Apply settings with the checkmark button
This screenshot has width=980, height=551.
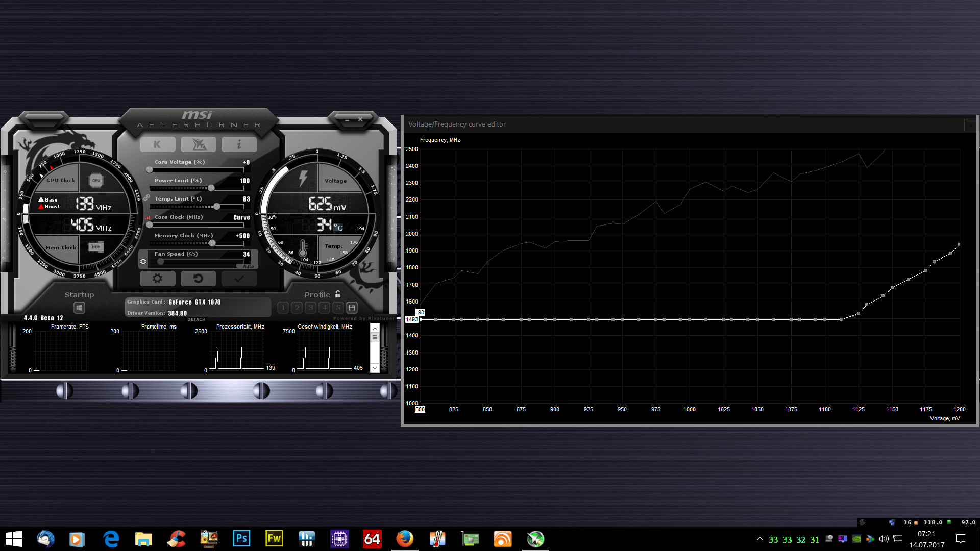(239, 279)
